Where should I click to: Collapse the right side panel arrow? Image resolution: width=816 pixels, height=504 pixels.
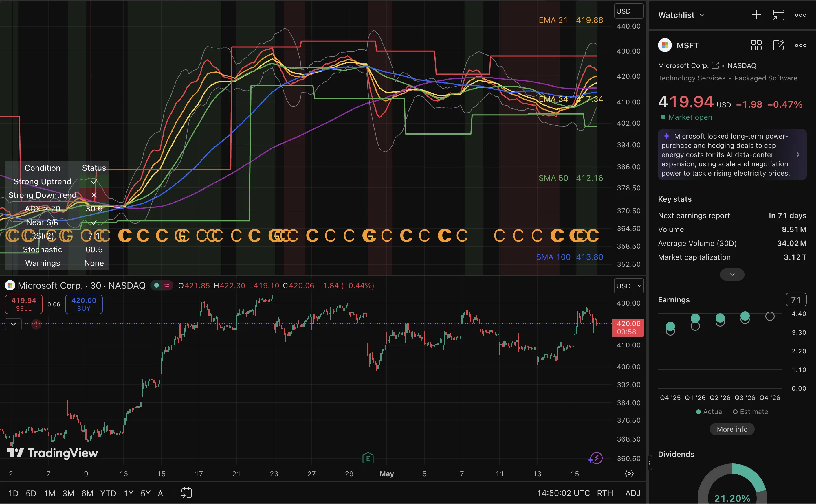point(649,463)
